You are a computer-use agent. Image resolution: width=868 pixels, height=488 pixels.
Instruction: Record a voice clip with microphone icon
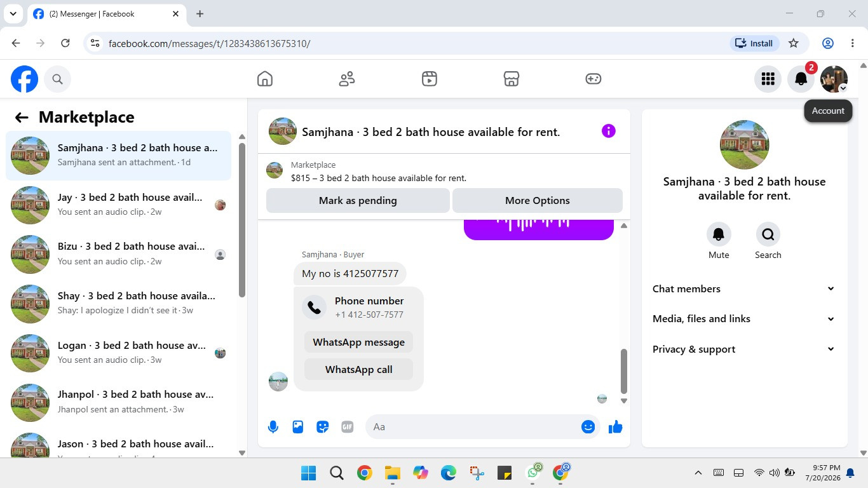tap(273, 427)
